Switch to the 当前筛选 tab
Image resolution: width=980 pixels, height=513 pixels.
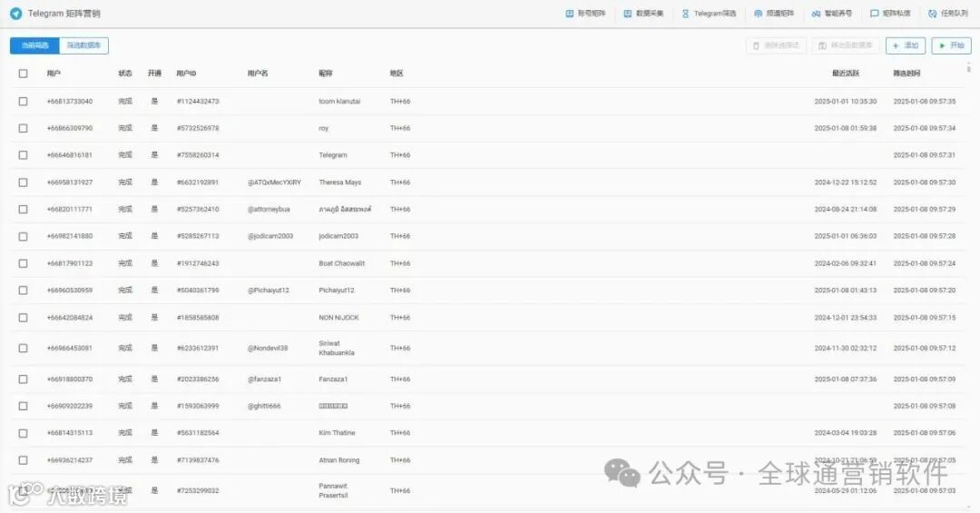[35, 45]
